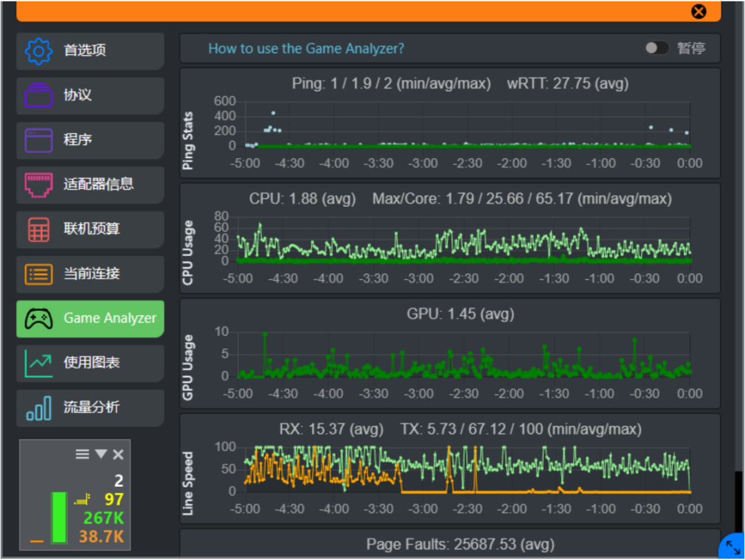Open the mini widget hamburger menu
This screenshot has height=560, width=745.
82,454
